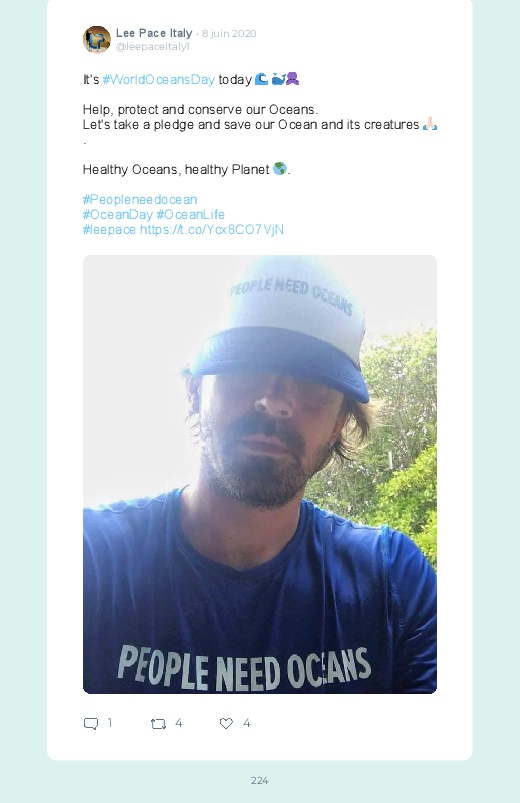
Task: Open the #WorldOceansDay hashtag
Action: pos(159,79)
